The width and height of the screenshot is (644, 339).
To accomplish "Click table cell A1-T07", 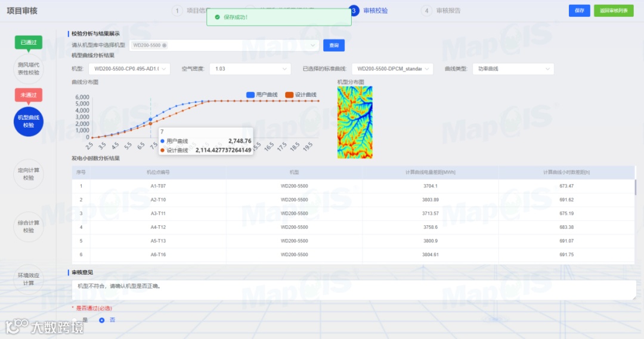I will point(158,186).
